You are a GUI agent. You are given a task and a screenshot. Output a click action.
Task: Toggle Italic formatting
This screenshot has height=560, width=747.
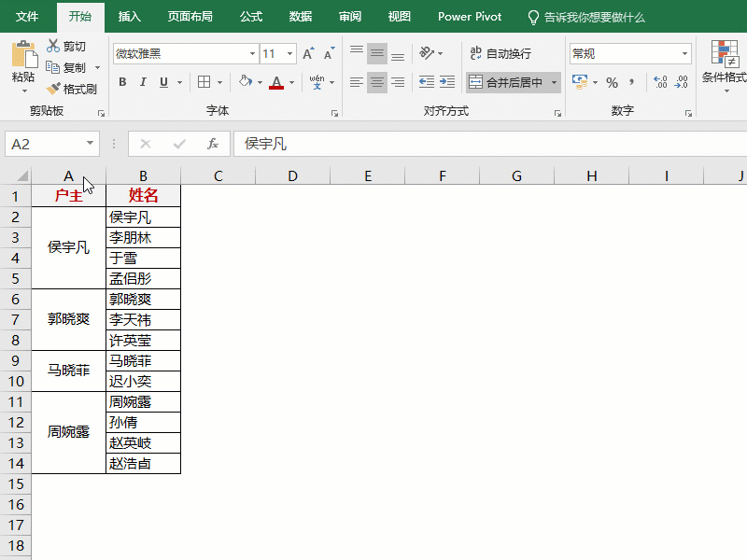click(x=143, y=82)
